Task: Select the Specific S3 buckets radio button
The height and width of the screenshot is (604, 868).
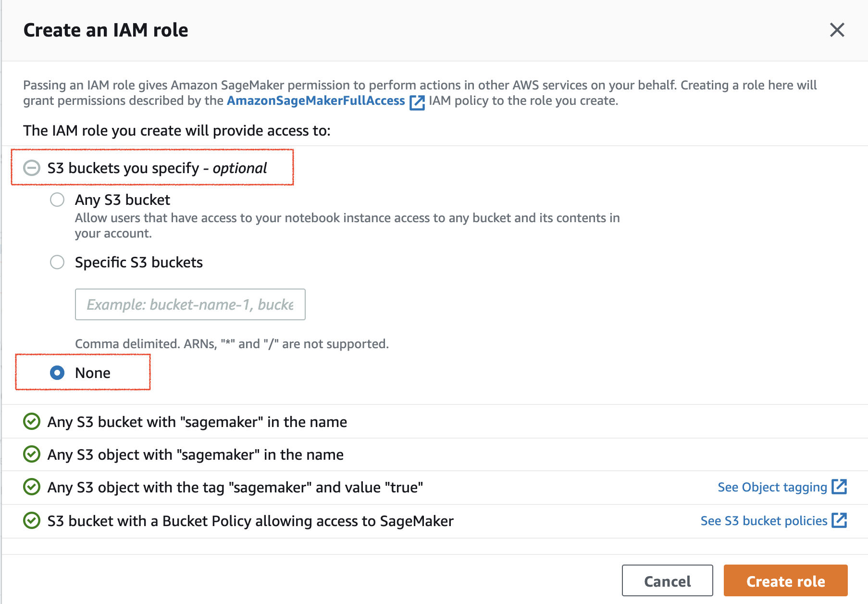Action: 57,263
